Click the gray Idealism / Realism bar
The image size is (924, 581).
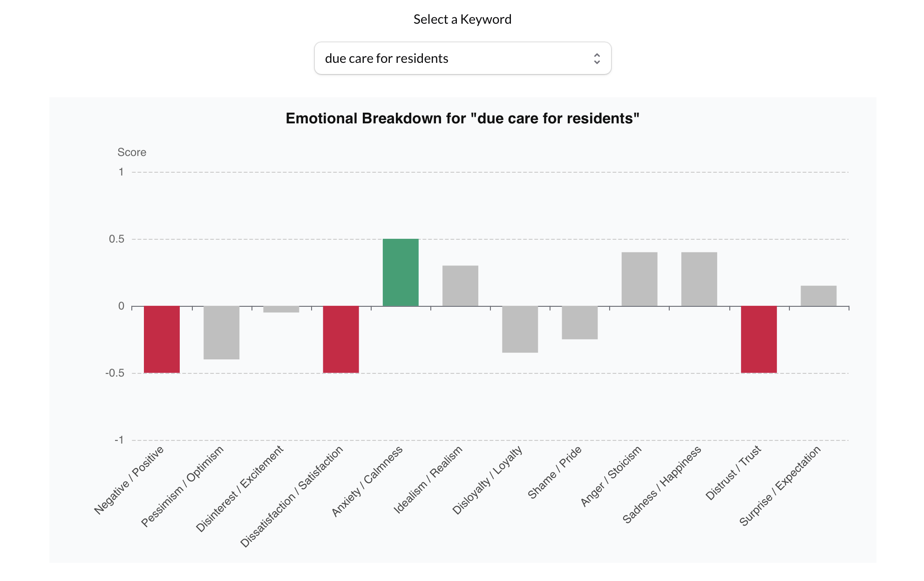point(460,286)
